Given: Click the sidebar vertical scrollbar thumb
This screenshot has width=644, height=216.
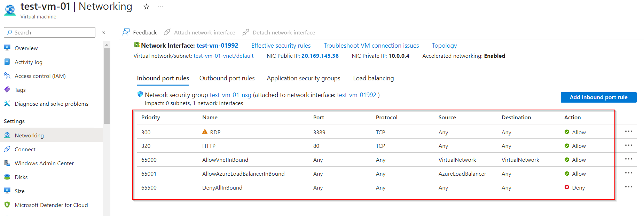Looking at the screenshot, I should pyautogui.click(x=107, y=86).
